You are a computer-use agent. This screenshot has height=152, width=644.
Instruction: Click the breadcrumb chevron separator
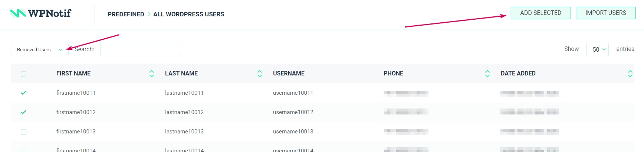(149, 14)
